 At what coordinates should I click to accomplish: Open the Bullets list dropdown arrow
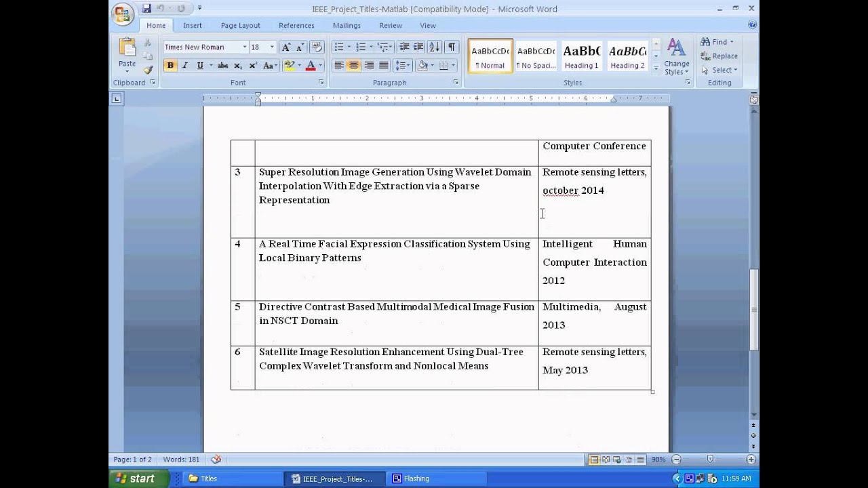pyautogui.click(x=349, y=47)
